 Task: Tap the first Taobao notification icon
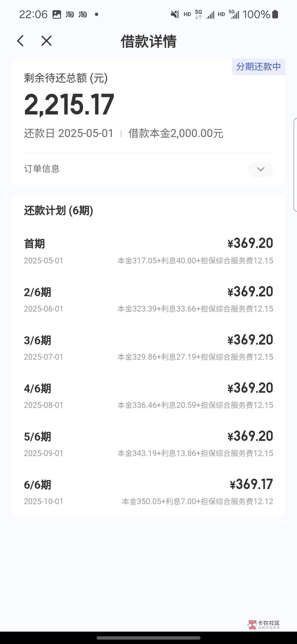tap(70, 14)
